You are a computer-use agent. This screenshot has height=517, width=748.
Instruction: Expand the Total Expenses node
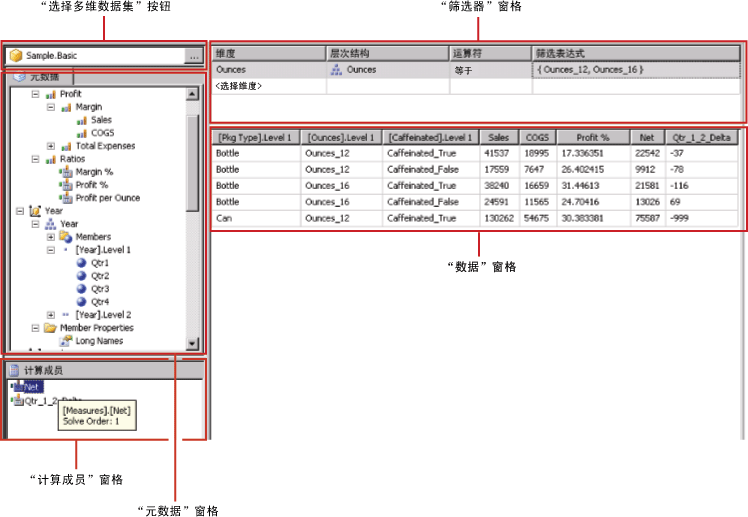pyautogui.click(x=51, y=146)
